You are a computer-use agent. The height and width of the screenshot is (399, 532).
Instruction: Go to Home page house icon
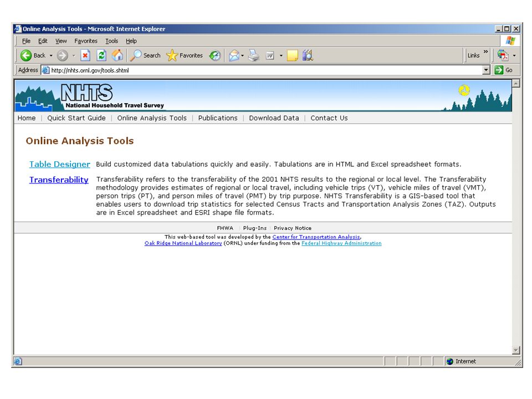[117, 55]
